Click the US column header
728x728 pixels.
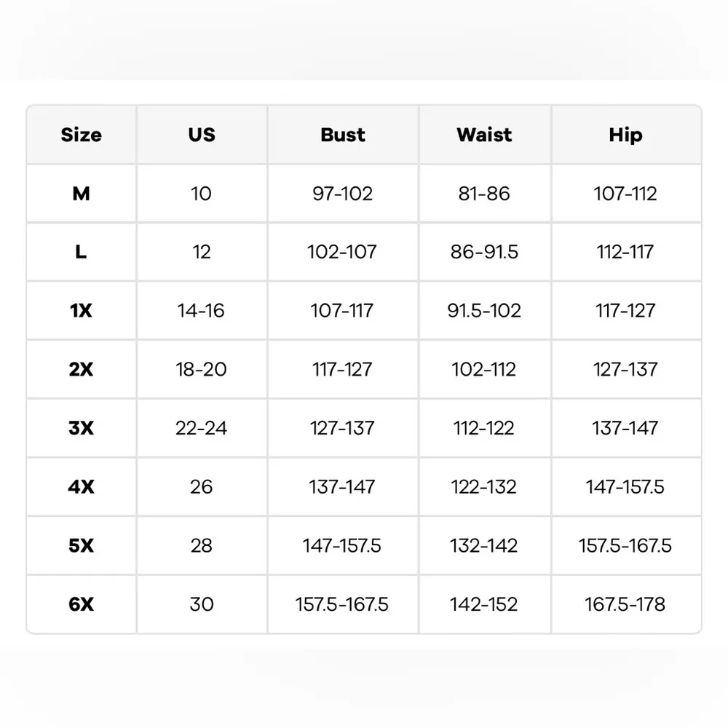202,135
